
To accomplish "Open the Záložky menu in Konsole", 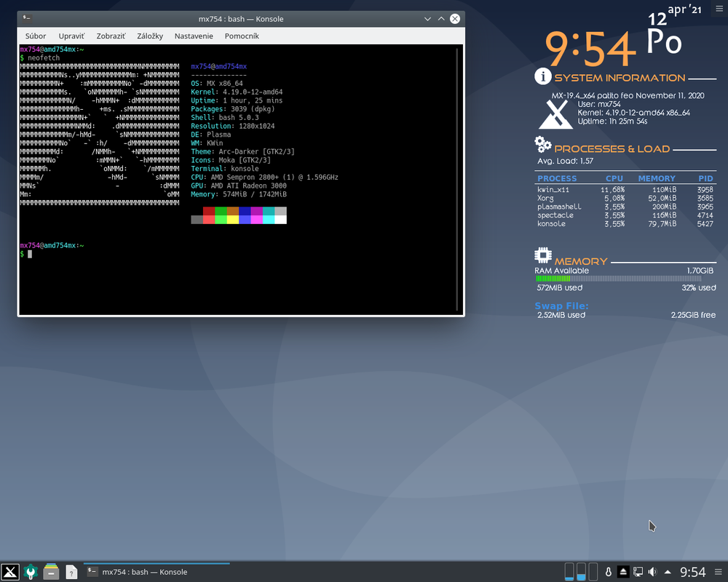I will [150, 36].
